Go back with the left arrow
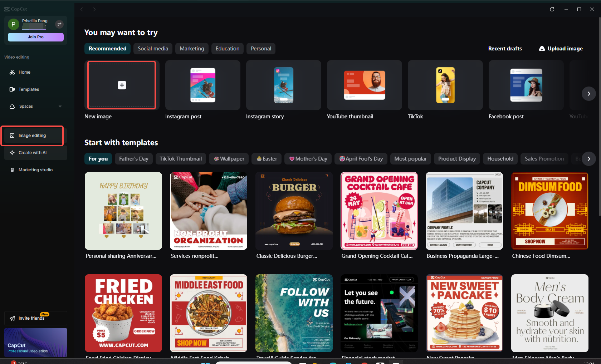601x364 pixels. pyautogui.click(x=82, y=9)
